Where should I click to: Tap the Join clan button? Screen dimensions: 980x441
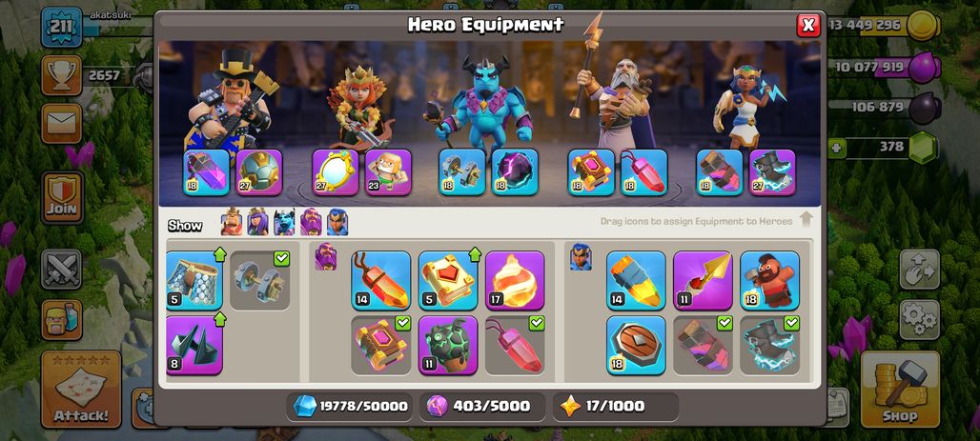62,197
